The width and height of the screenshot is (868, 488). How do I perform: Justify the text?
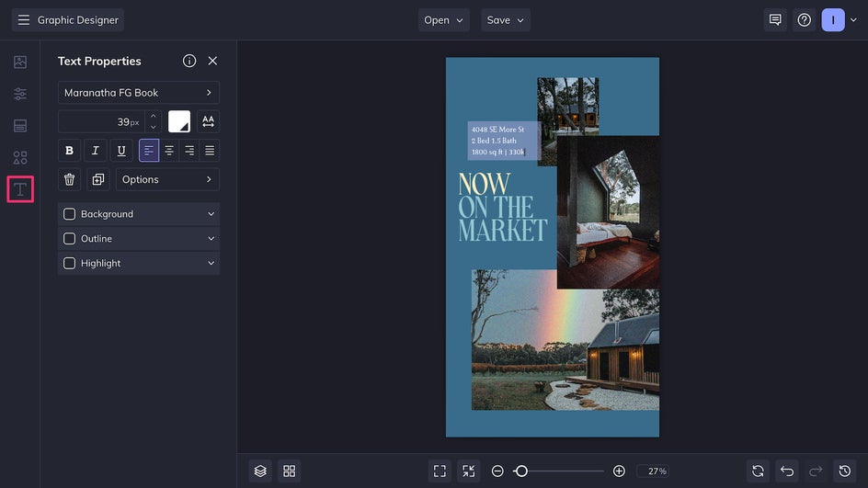pyautogui.click(x=210, y=151)
